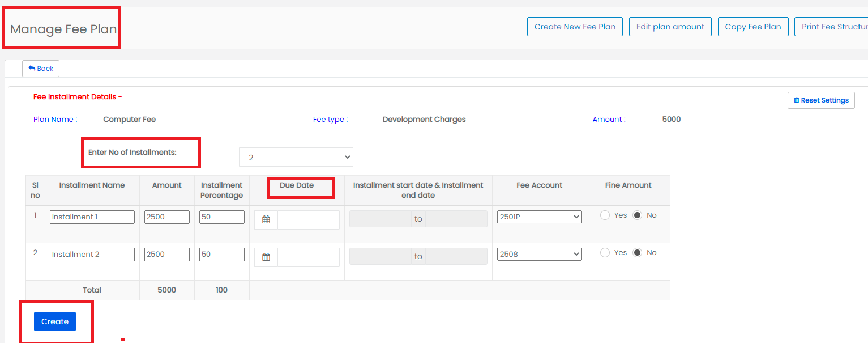868x343 pixels.
Task: Click the total amount 5000 in table
Action: pyautogui.click(x=167, y=290)
